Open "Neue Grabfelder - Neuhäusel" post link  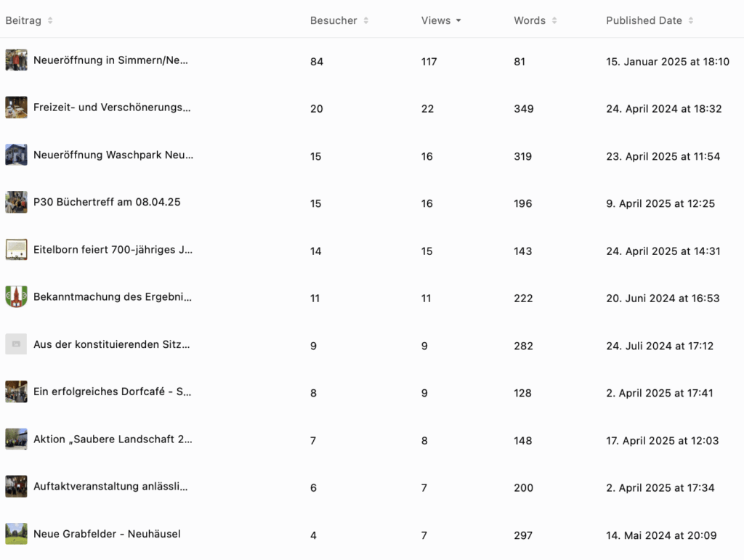coord(107,534)
